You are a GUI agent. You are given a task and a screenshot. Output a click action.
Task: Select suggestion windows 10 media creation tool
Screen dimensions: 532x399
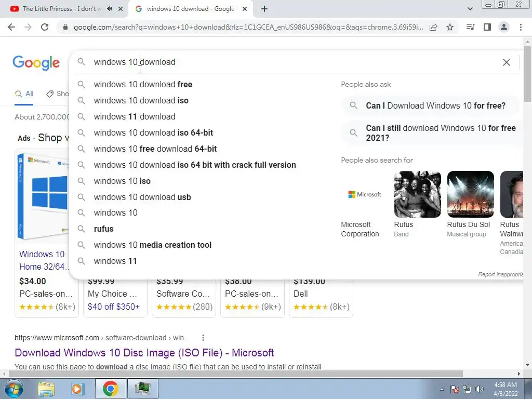pos(152,245)
